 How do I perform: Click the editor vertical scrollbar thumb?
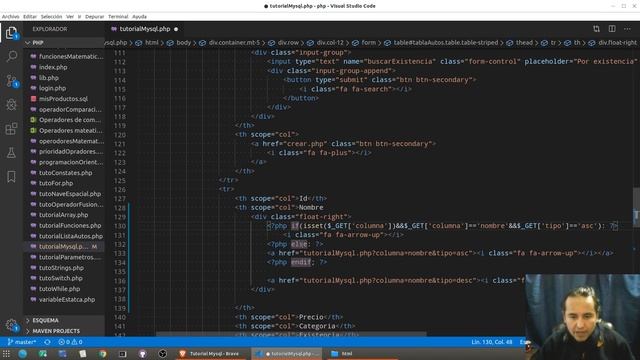coord(636,206)
